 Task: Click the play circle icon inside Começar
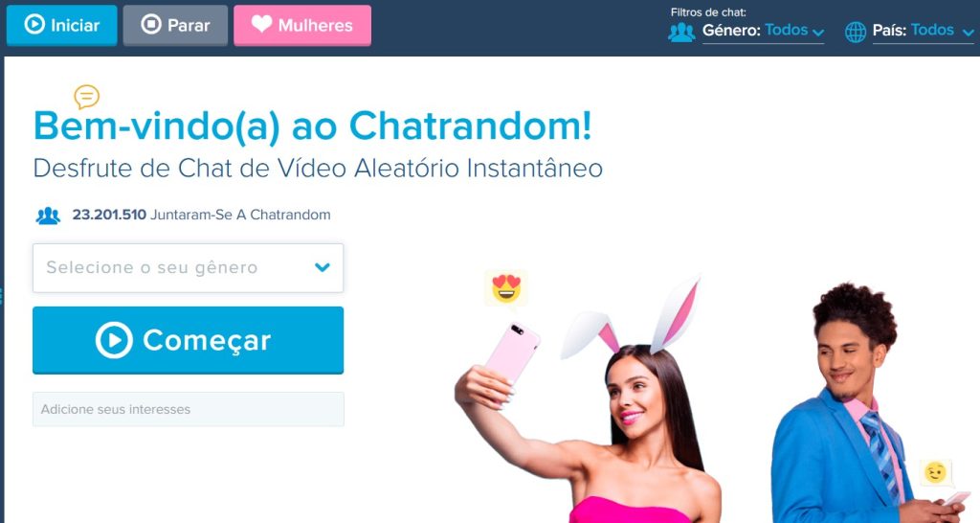pyautogui.click(x=115, y=340)
